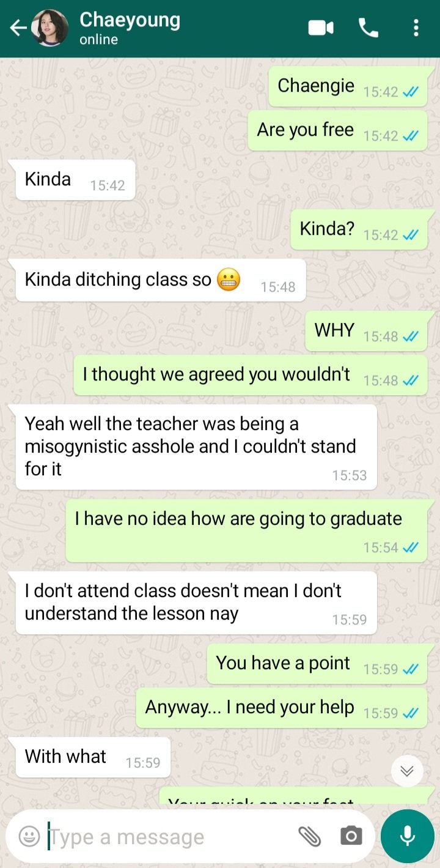This screenshot has width=440, height=868.
Task: Open the emoji picker in message bar
Action: coord(29,836)
